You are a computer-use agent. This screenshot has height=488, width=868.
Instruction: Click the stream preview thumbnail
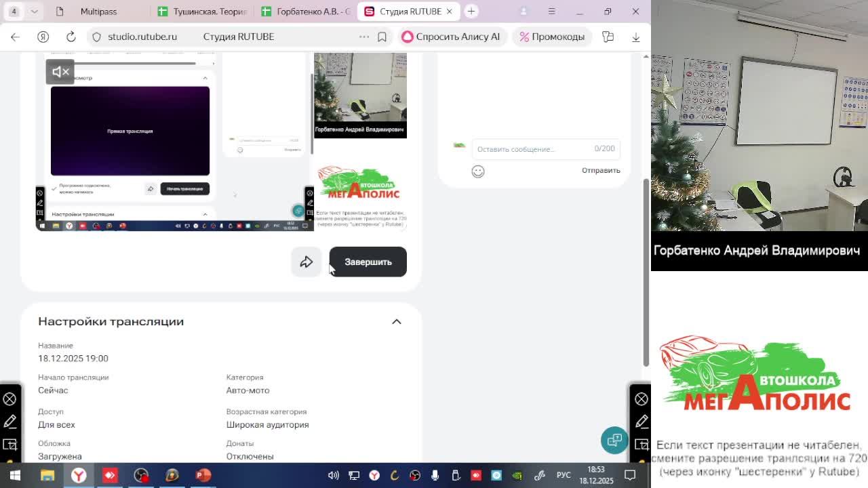click(221, 142)
